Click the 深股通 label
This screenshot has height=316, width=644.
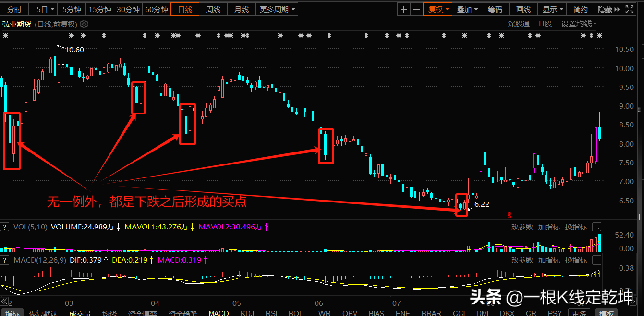519,24
